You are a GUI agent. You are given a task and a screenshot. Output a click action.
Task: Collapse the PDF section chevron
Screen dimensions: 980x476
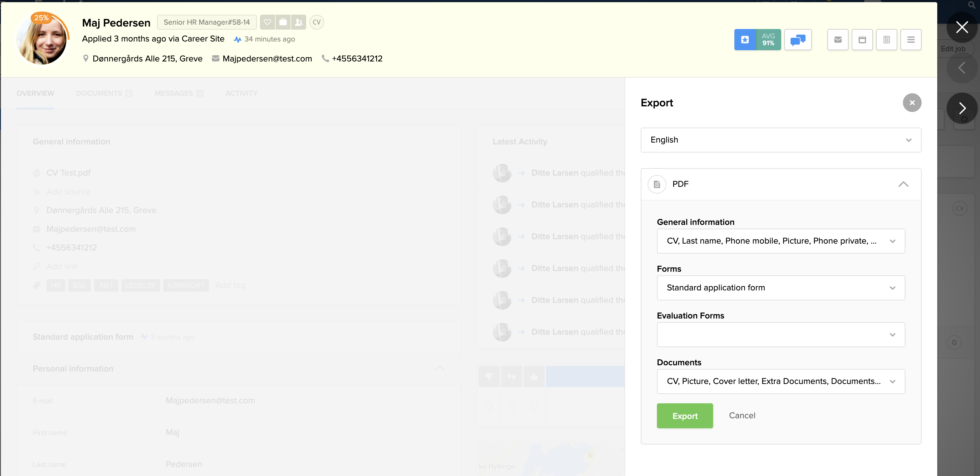903,184
